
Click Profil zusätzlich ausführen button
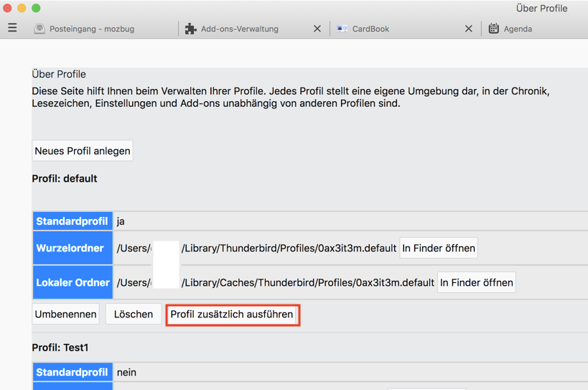click(233, 315)
